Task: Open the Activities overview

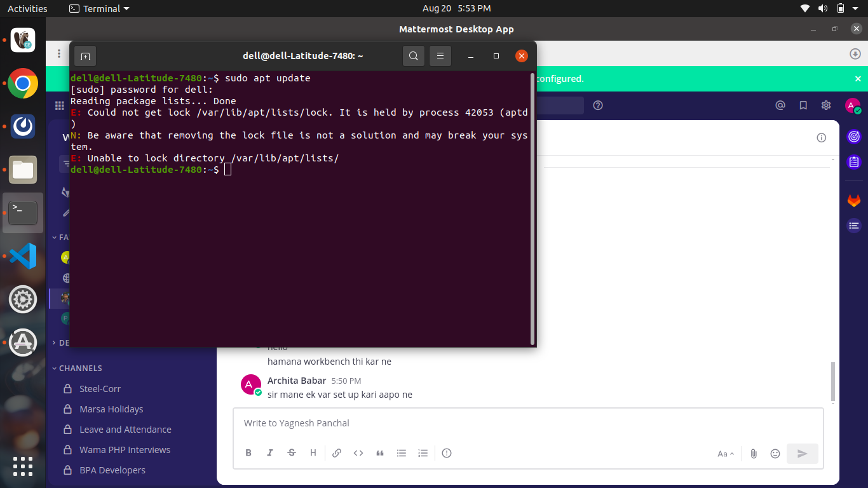Action: (27, 8)
